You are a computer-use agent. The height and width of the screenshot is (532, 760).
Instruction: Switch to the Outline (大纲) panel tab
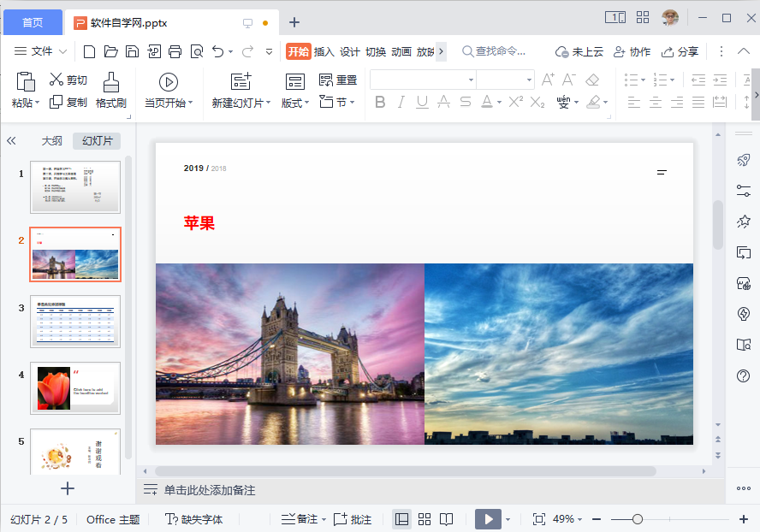click(52, 141)
